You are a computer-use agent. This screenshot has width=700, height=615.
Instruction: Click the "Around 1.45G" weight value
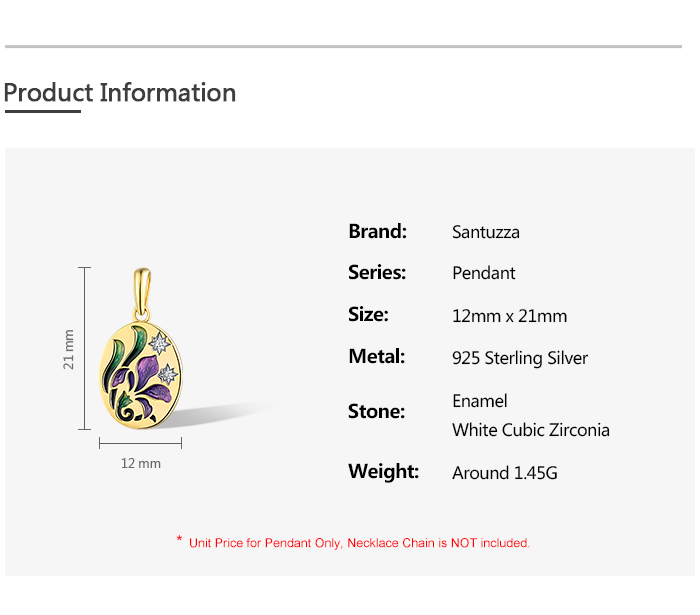pyautogui.click(x=505, y=473)
